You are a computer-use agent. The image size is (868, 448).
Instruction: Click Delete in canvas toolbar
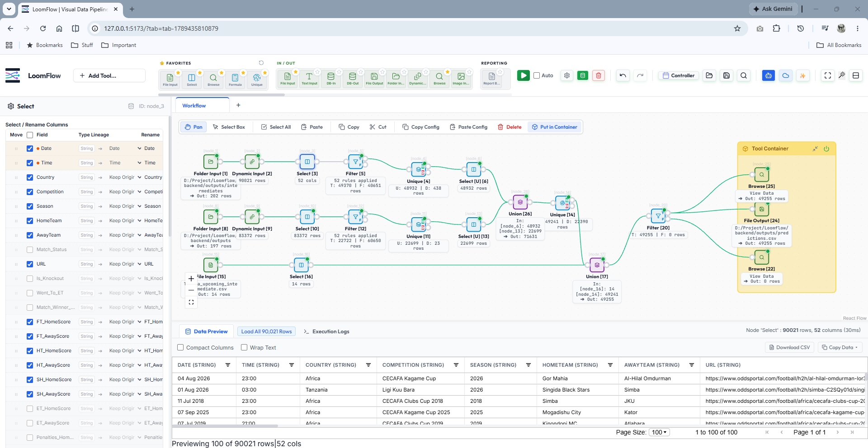[509, 127]
